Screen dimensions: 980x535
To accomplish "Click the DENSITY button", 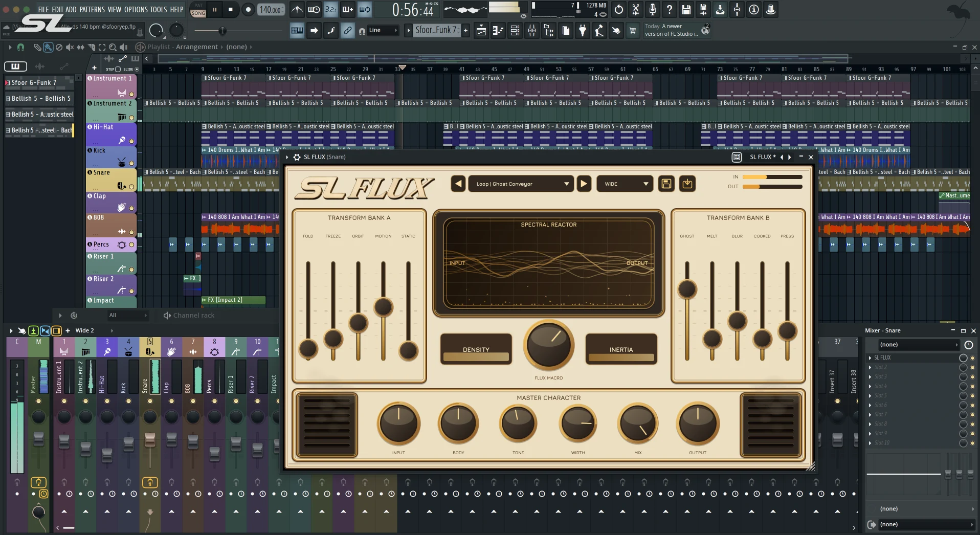I will click(x=476, y=349).
